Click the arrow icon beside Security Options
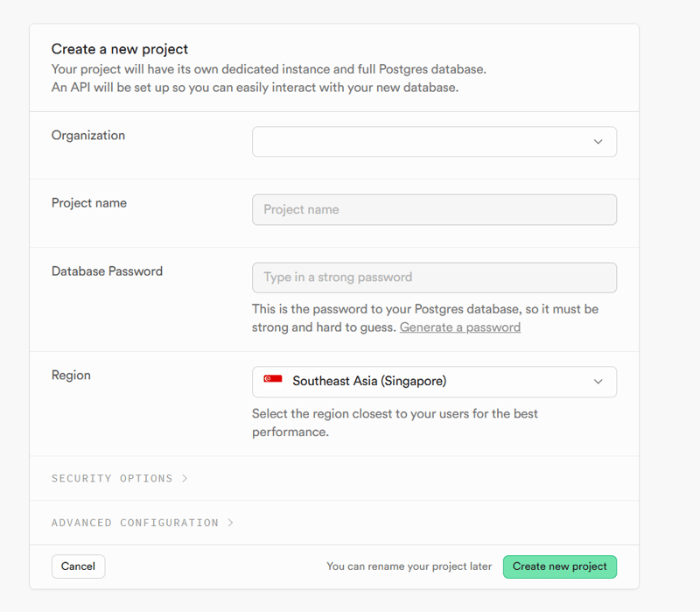The image size is (700, 612). (x=185, y=478)
